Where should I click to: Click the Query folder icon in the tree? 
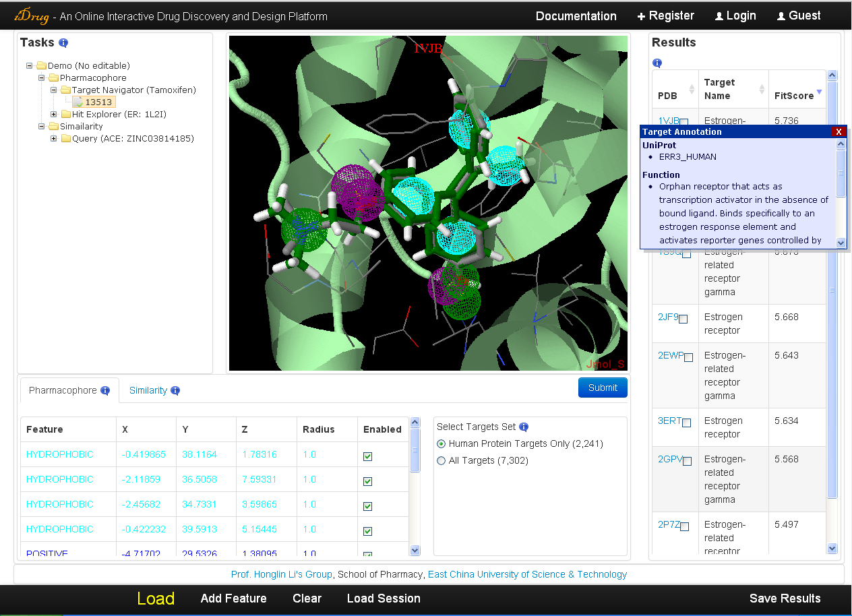click(65, 138)
